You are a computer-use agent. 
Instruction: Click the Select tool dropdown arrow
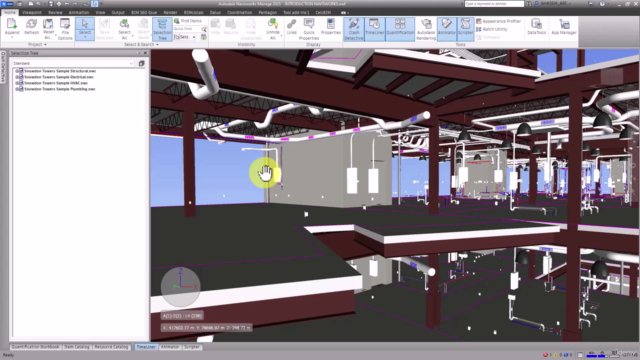coord(85,37)
